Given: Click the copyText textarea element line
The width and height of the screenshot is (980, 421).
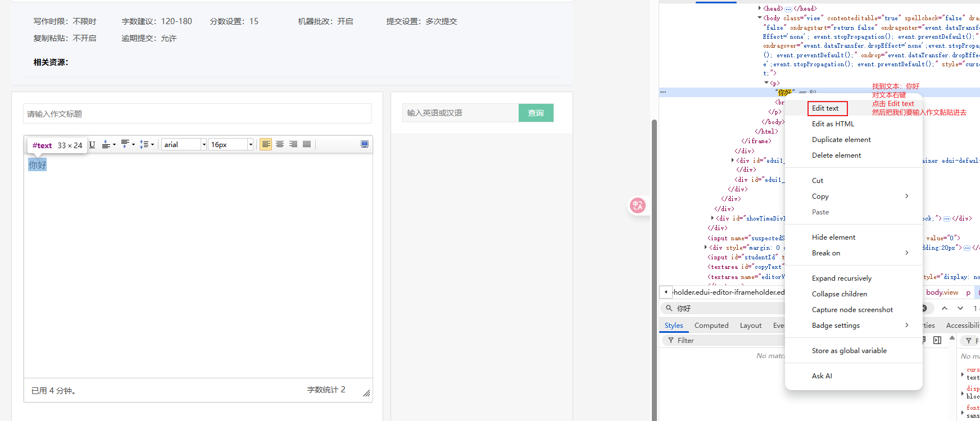Looking at the screenshot, I should pos(746,267).
